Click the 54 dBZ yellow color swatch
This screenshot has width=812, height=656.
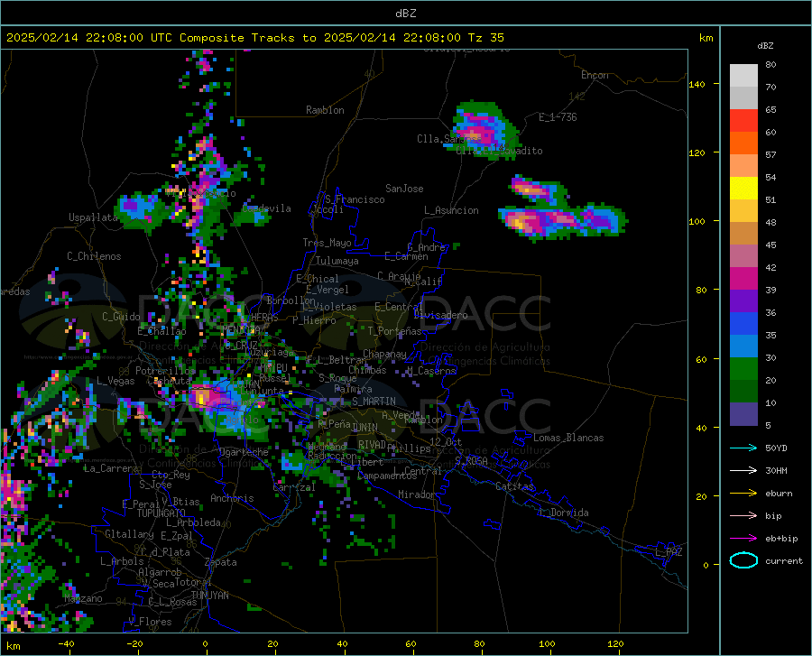click(x=743, y=188)
